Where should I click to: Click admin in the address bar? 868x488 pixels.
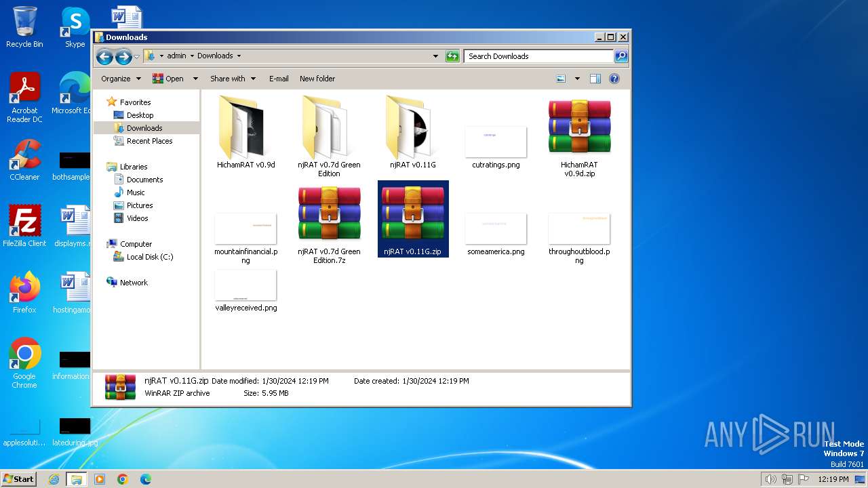tap(176, 56)
